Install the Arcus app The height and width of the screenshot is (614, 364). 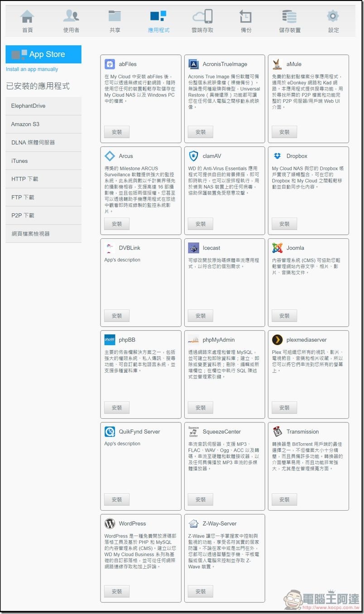click(117, 224)
